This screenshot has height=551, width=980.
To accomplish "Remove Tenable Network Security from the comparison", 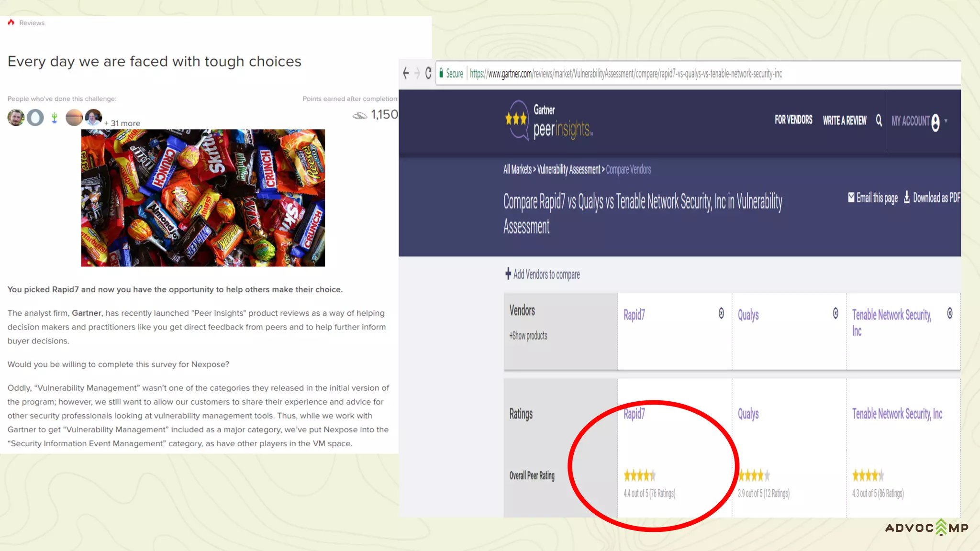I will point(950,313).
